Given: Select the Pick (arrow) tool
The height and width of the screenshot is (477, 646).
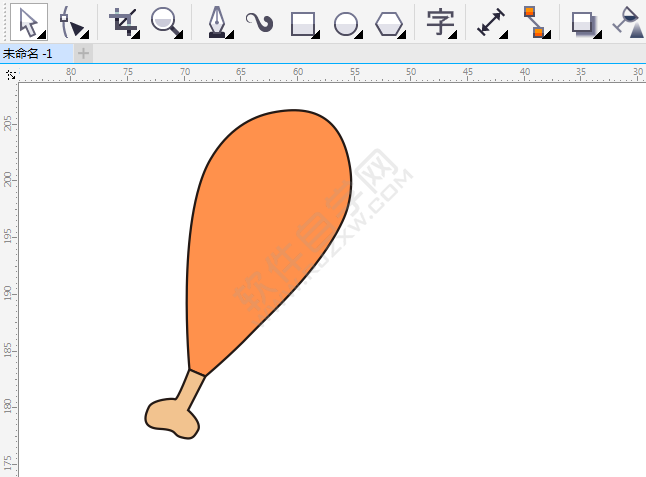Looking at the screenshot, I should tap(28, 22).
